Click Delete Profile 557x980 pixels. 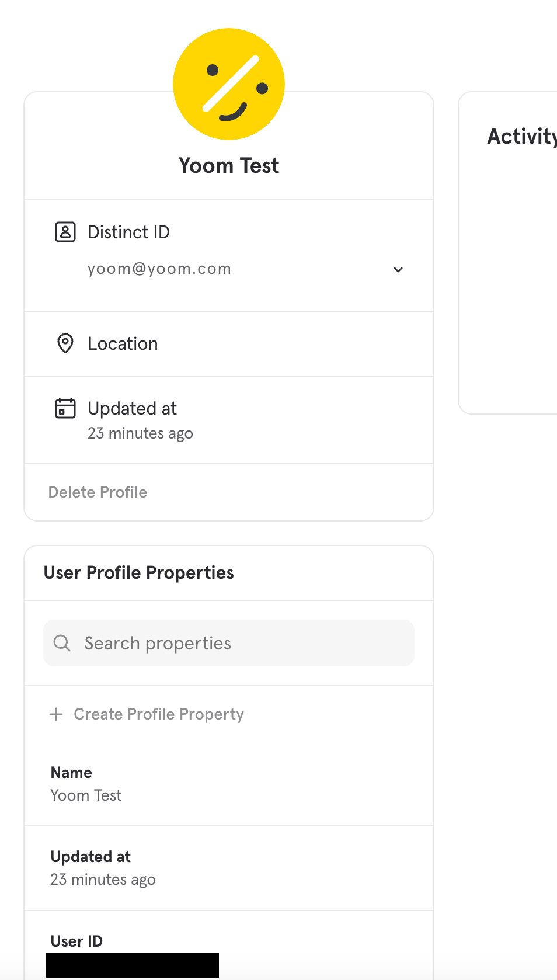point(98,492)
